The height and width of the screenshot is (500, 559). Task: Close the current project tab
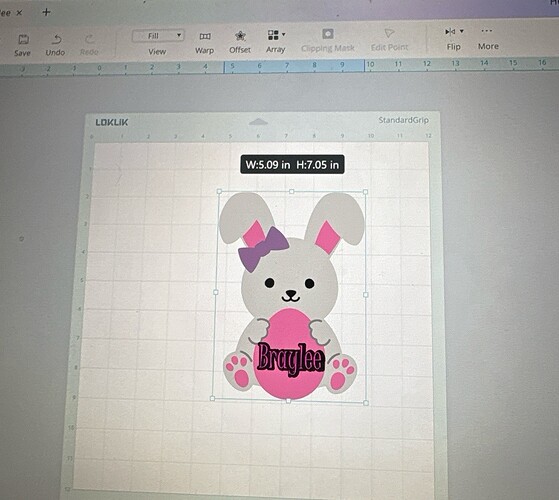click(x=20, y=13)
